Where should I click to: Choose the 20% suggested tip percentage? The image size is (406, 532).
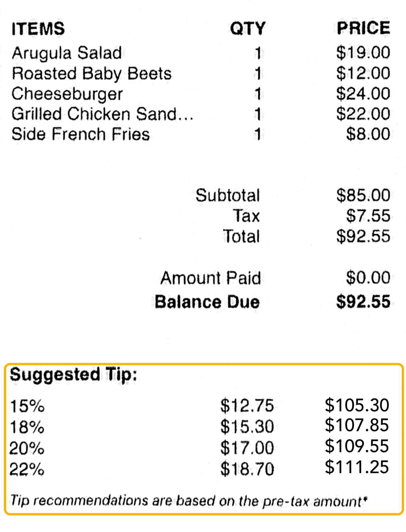[27, 448]
